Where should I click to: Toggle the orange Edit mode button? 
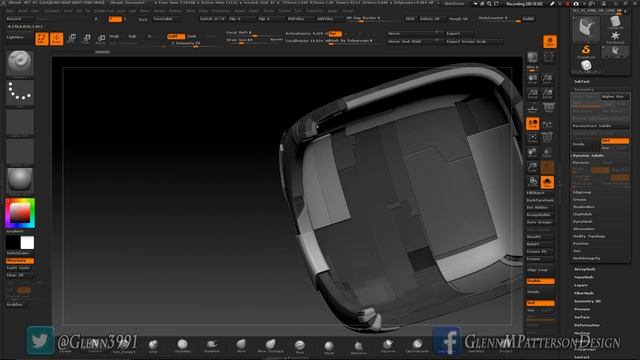tap(42, 39)
